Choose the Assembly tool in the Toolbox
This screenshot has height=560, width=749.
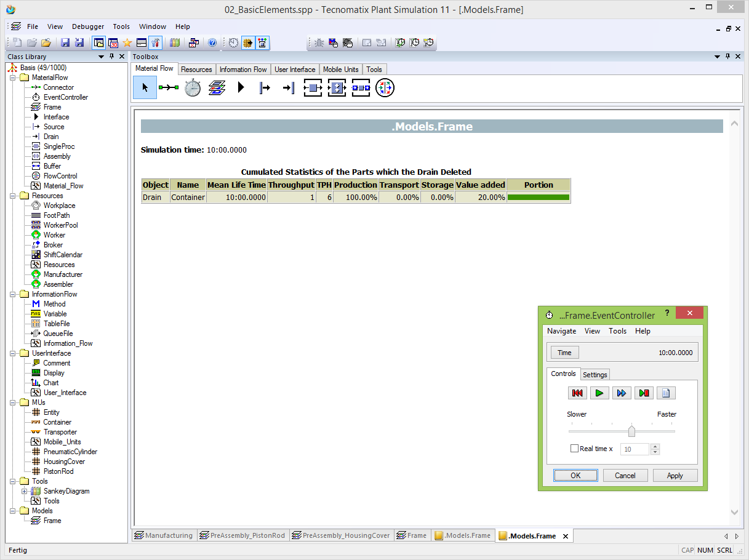(337, 88)
